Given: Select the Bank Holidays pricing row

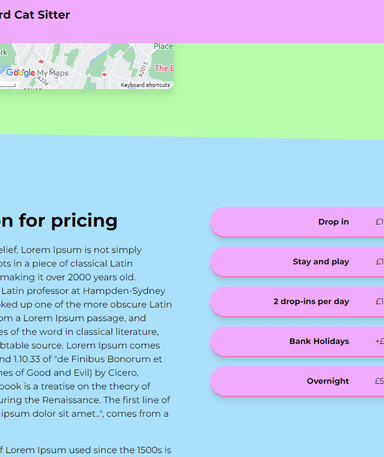Looking at the screenshot, I should (x=297, y=341).
